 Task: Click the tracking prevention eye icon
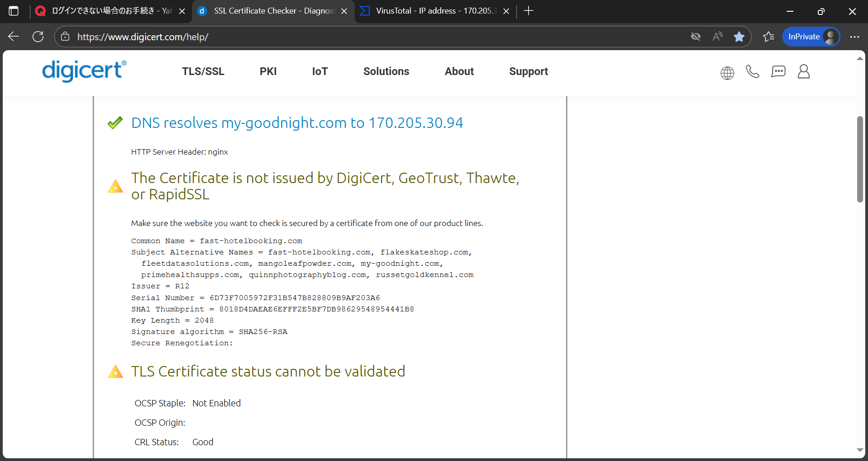[x=696, y=37]
